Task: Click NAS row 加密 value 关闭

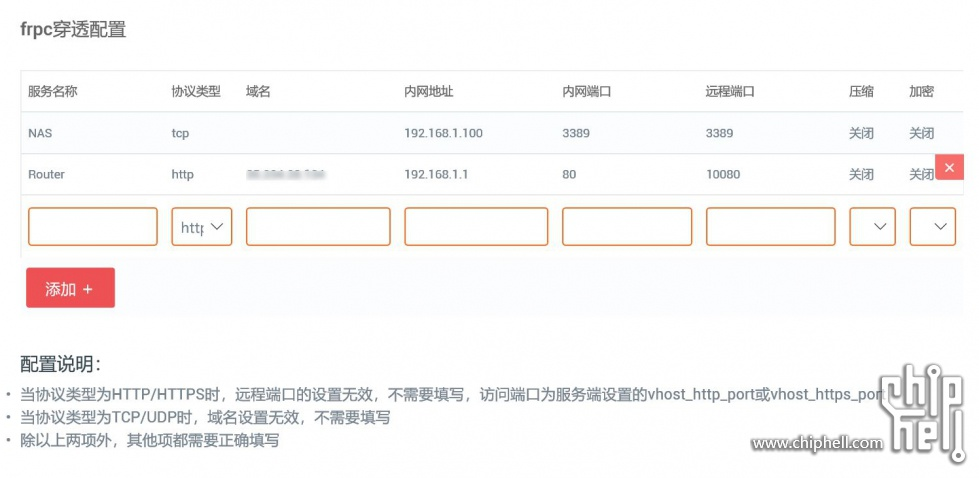Action: (922, 133)
